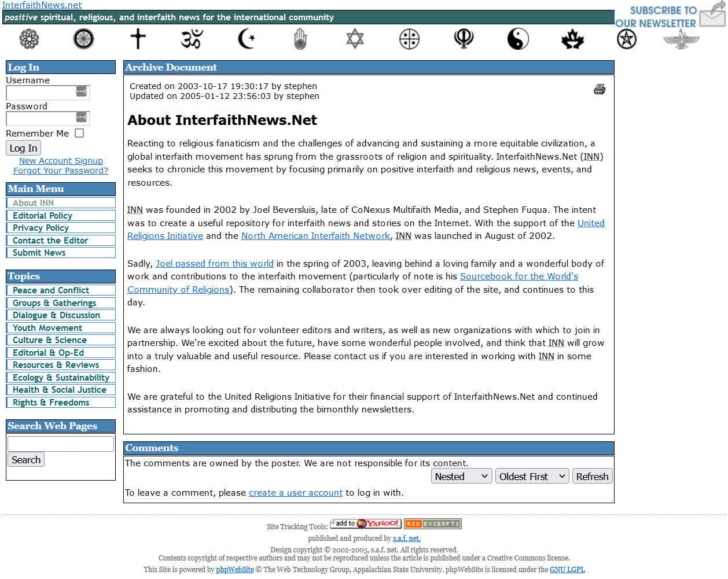Click the yin-yang Taoism icon

point(518,39)
